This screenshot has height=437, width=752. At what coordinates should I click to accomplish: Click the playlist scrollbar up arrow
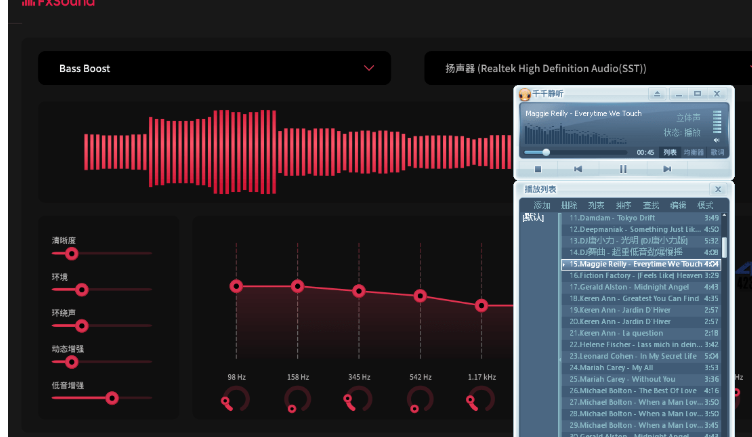pos(724,216)
